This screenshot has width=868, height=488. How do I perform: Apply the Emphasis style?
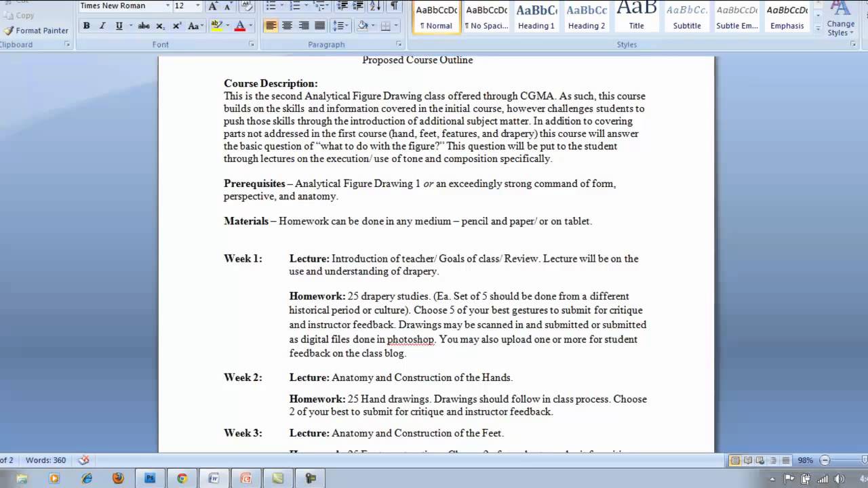787,17
